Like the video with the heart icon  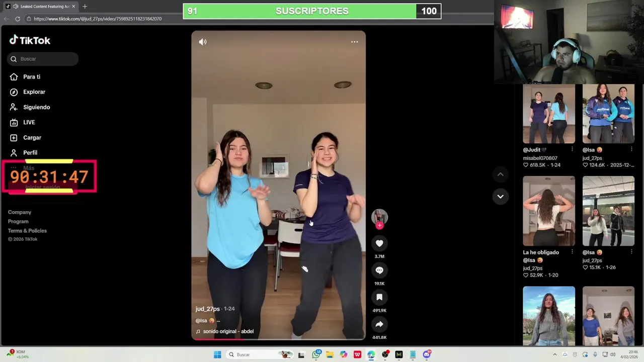379,243
